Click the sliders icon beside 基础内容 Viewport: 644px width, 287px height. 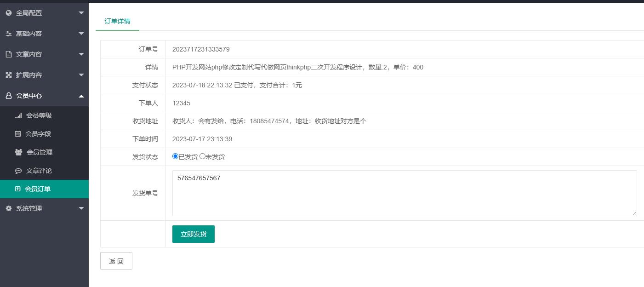pos(8,34)
